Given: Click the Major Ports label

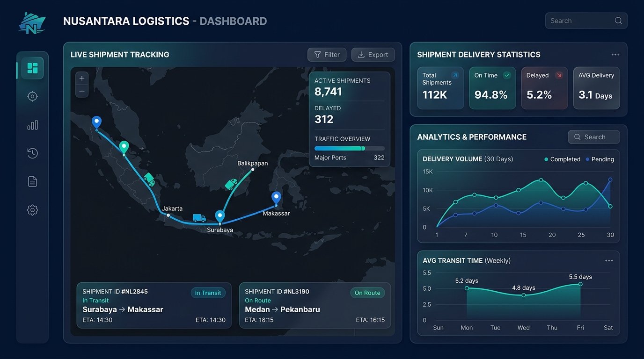Looking at the screenshot, I should click(330, 158).
